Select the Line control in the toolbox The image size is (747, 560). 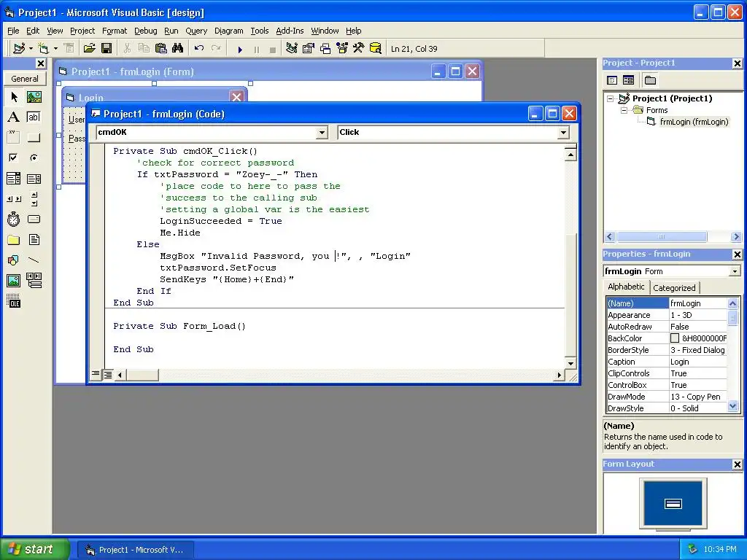tap(34, 260)
